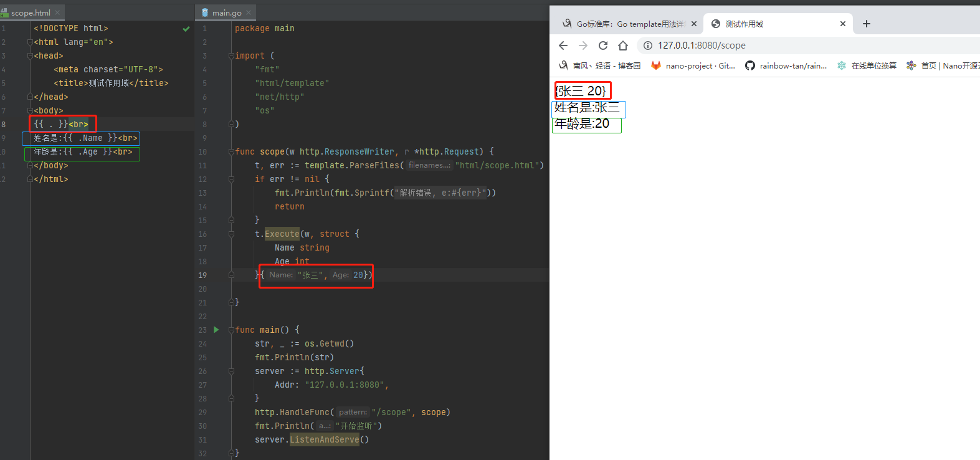Click the Execute method call in main.go
980x460 pixels.
(x=282, y=234)
